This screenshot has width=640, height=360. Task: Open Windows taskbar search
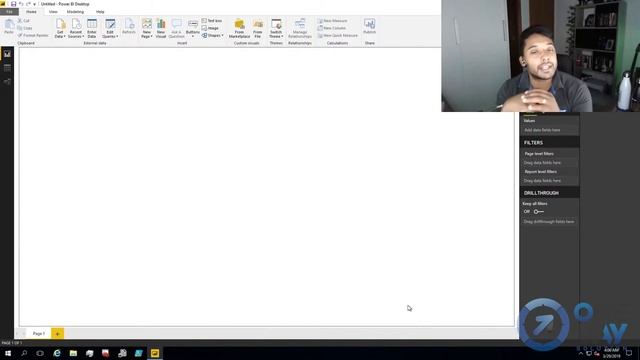click(24, 353)
